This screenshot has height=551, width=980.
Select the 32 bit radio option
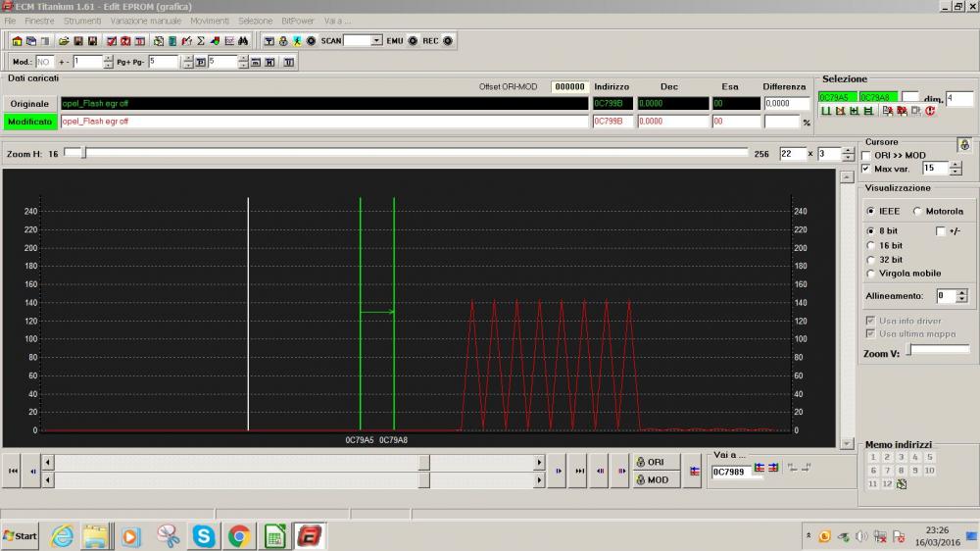870,260
